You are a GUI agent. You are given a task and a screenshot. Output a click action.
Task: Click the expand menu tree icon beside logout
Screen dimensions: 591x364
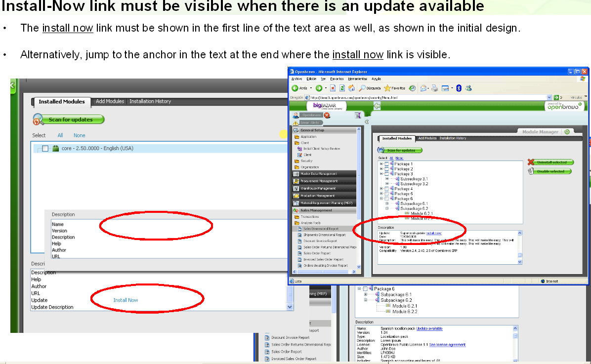click(358, 115)
